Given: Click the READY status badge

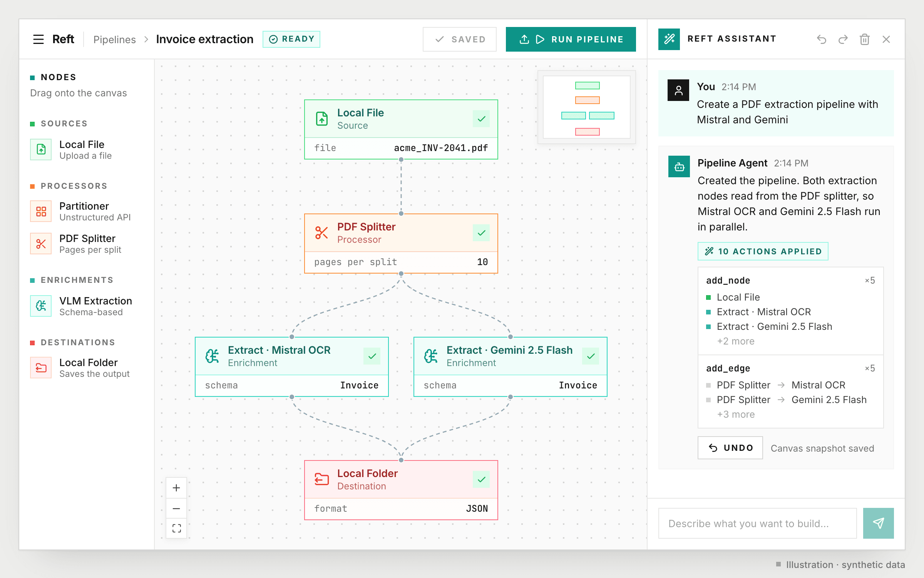Looking at the screenshot, I should (291, 39).
